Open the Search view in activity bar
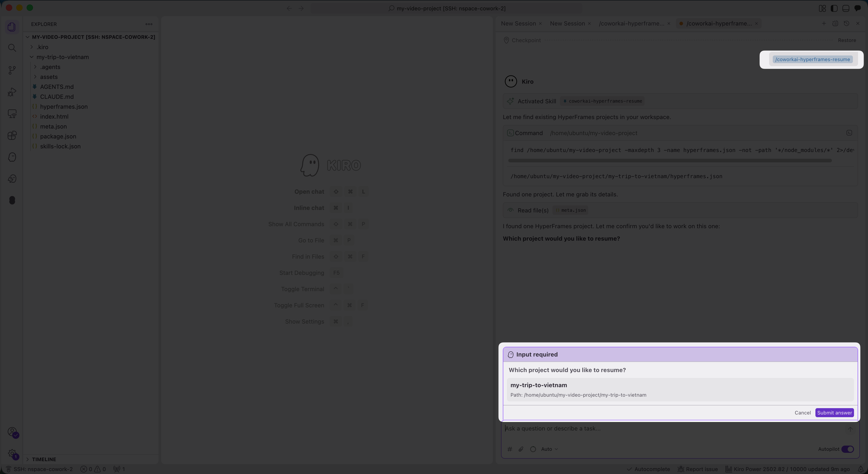868x474 pixels. 12,48
